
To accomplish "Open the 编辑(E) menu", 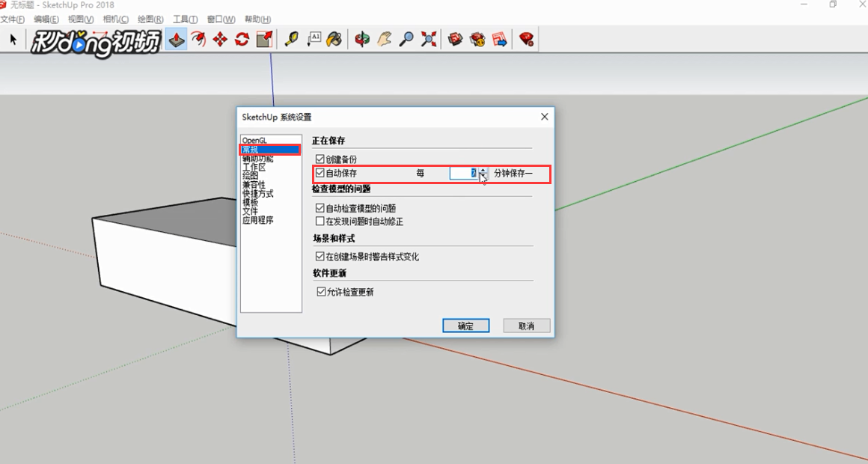I will click(x=46, y=19).
